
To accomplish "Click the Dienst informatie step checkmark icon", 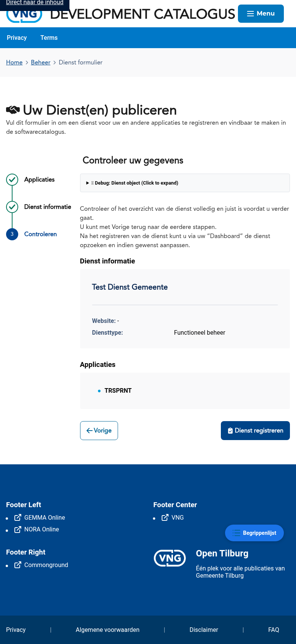I will click(12, 207).
